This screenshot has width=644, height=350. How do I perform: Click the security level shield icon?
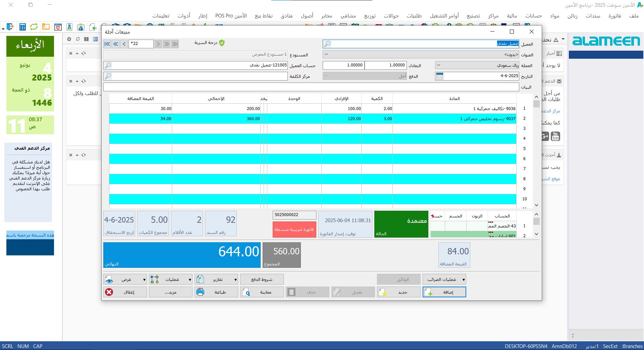click(x=222, y=43)
